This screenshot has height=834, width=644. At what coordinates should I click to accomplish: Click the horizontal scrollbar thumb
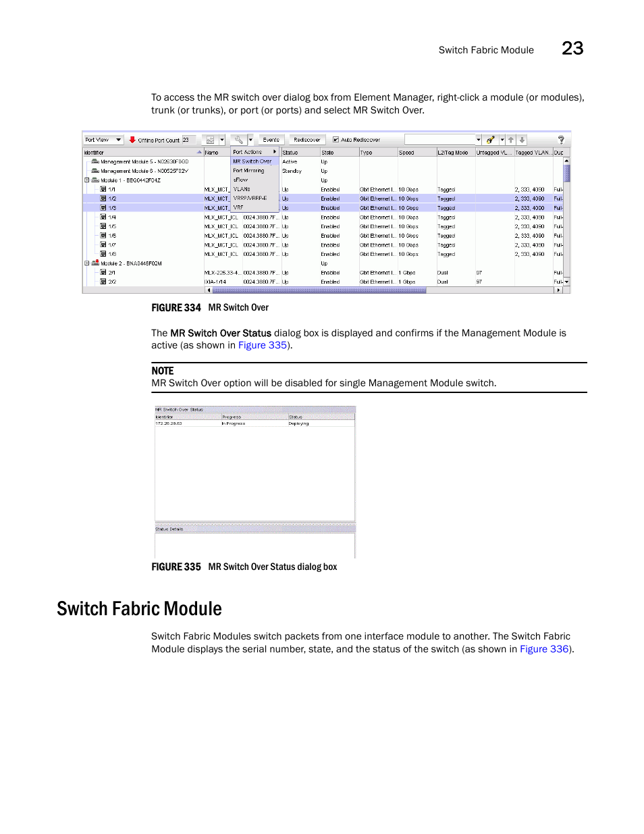point(319,290)
